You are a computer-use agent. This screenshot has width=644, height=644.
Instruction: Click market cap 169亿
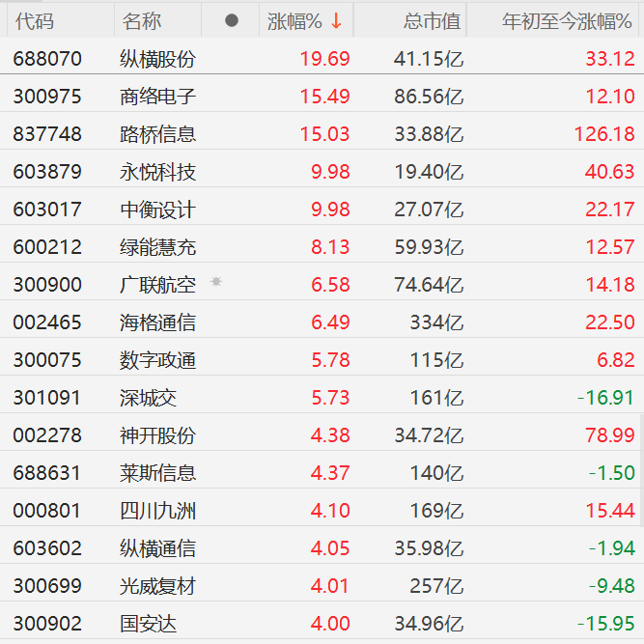tap(437, 511)
